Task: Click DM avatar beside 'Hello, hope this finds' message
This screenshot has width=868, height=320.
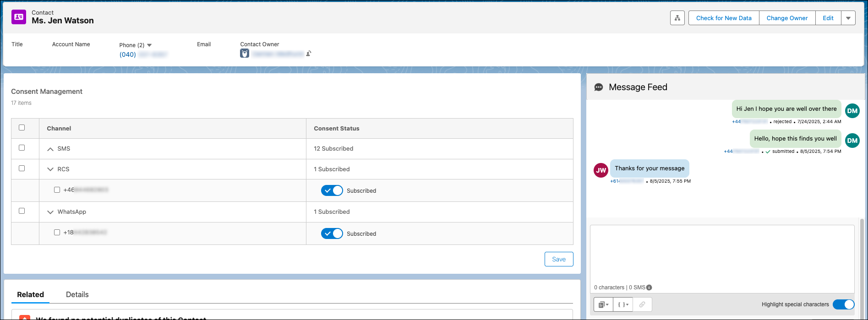Action: (852, 141)
